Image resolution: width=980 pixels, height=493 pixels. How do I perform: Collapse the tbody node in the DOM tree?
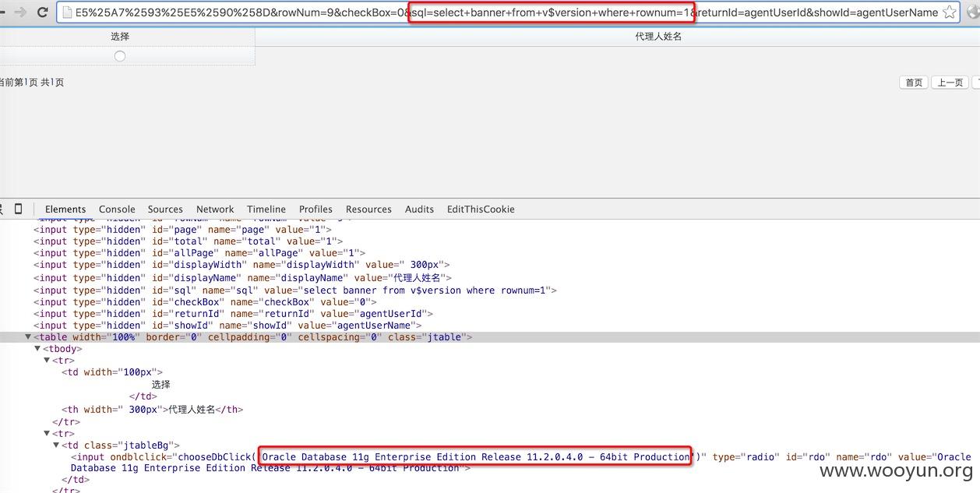pos(37,349)
